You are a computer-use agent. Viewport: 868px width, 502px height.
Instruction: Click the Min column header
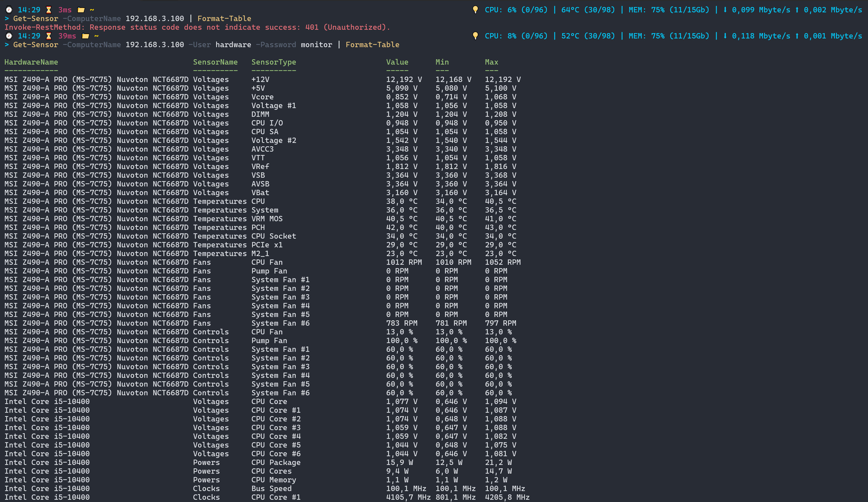[x=442, y=62]
